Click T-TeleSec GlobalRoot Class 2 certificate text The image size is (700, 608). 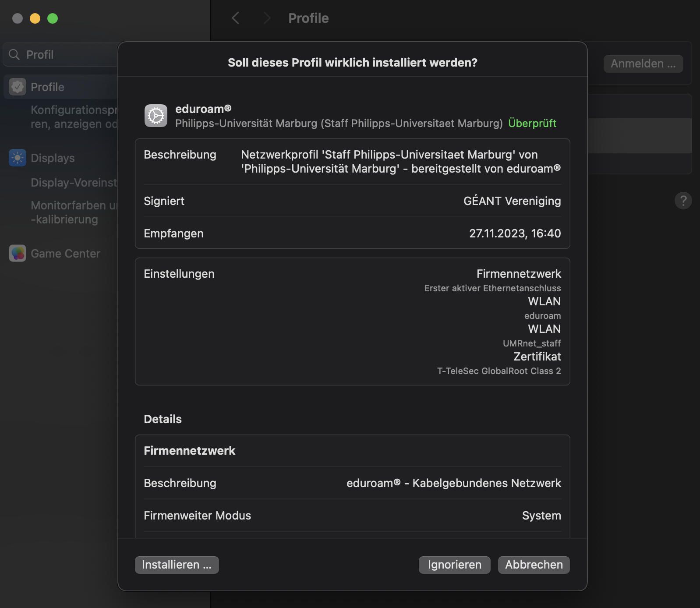point(499,371)
